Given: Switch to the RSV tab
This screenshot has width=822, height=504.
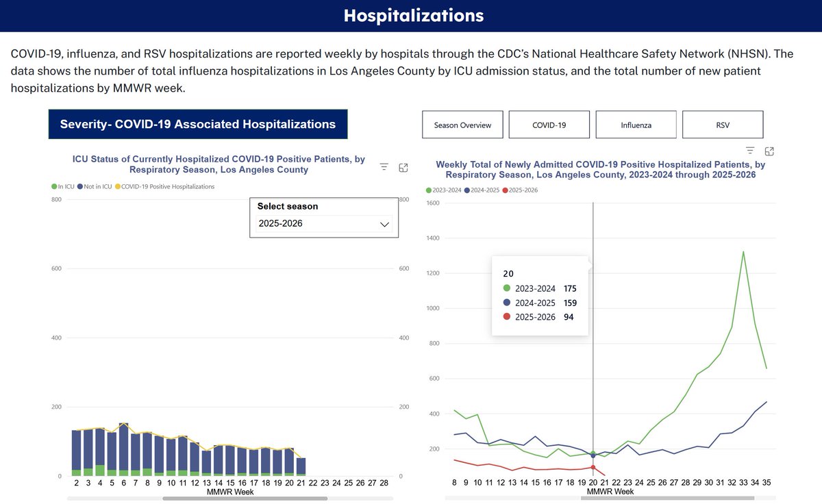Looking at the screenshot, I should pos(723,125).
